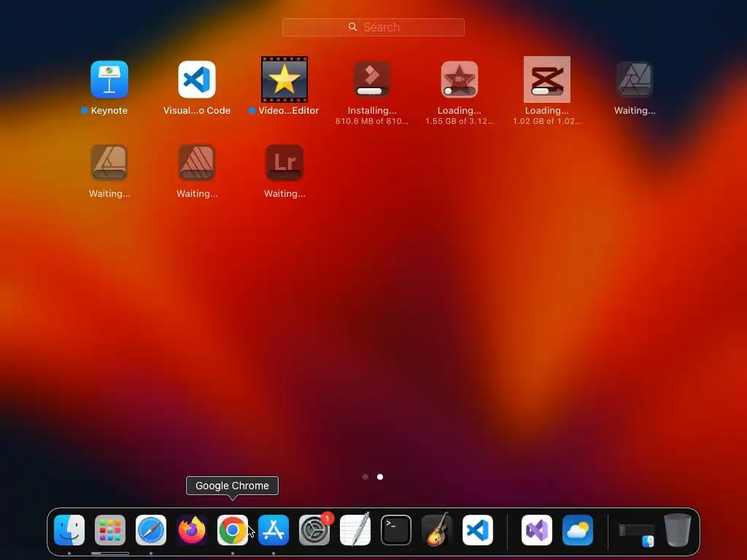Open TextEdit from the Dock
Screen dimensions: 747x560
coord(355,530)
